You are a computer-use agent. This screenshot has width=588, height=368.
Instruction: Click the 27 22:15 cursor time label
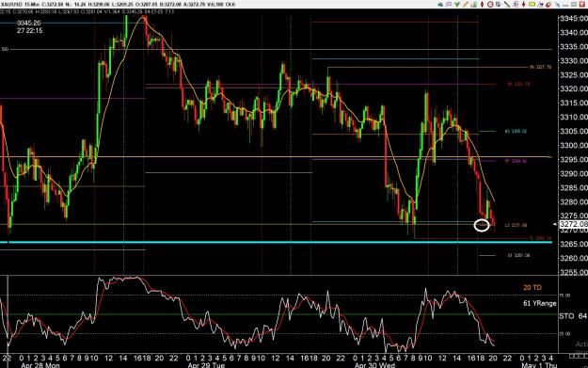point(29,31)
